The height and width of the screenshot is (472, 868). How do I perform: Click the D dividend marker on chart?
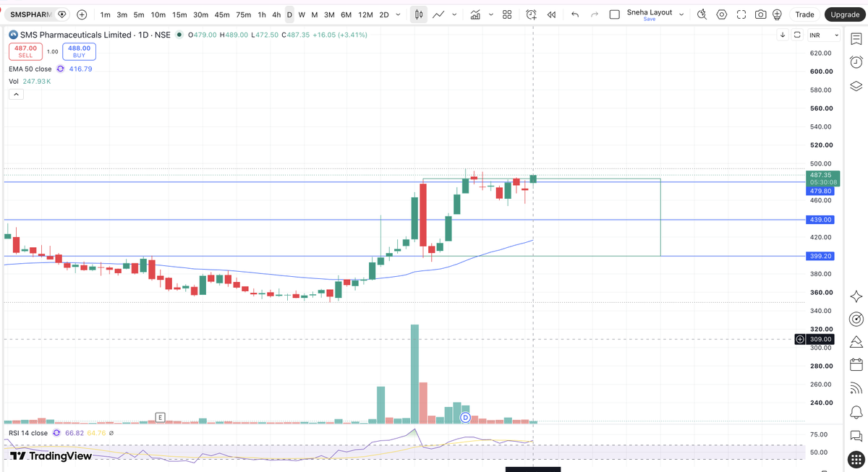click(x=465, y=418)
